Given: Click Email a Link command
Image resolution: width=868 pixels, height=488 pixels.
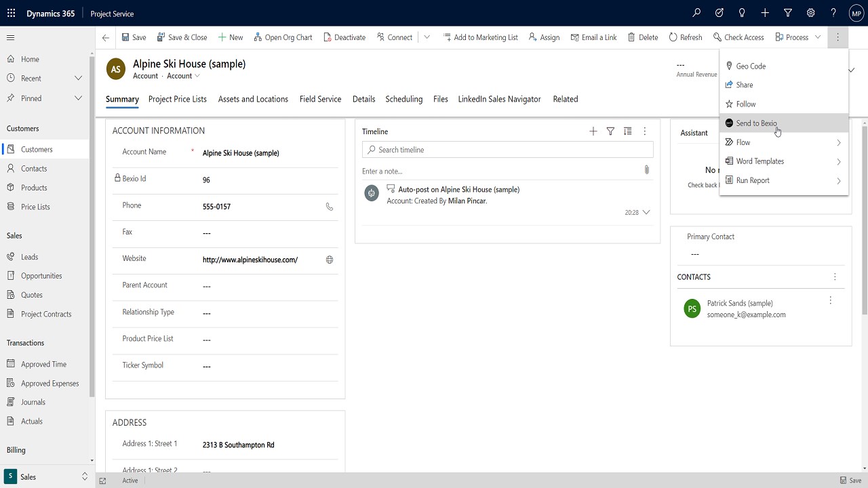Looking at the screenshot, I should (593, 37).
